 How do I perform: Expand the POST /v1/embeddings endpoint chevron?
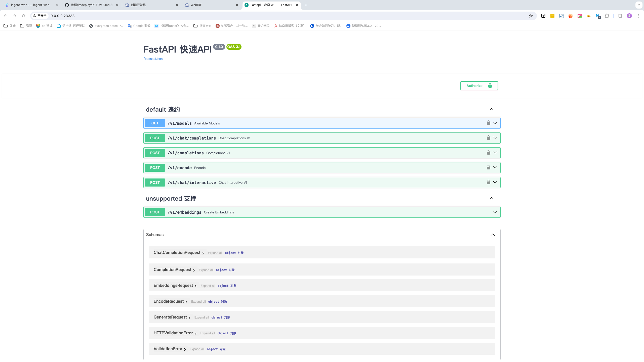pos(495,212)
